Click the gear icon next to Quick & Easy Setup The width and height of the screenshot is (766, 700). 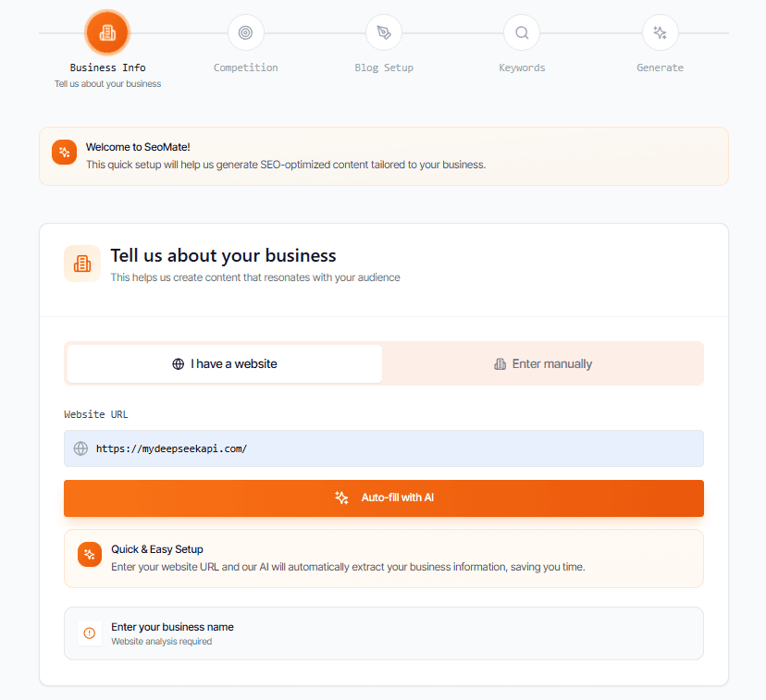tap(89, 554)
